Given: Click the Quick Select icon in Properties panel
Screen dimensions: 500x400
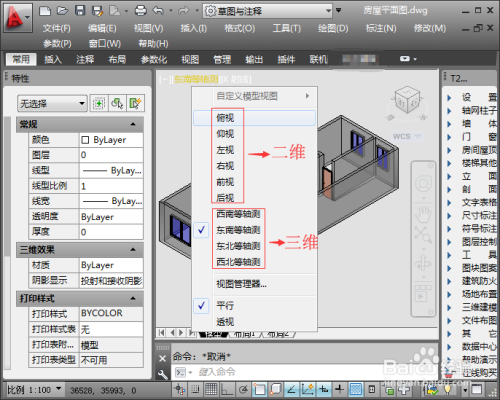Looking at the screenshot, I should click(x=135, y=103).
